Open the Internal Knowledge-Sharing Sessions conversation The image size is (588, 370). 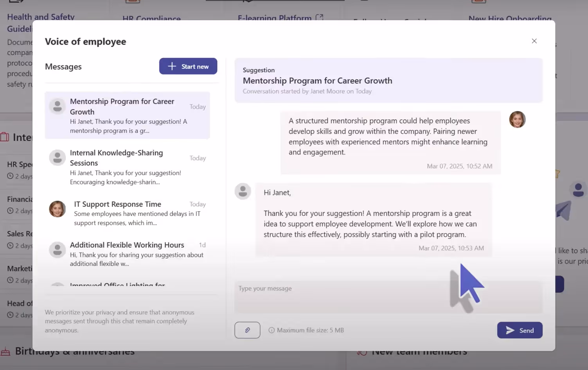click(128, 167)
